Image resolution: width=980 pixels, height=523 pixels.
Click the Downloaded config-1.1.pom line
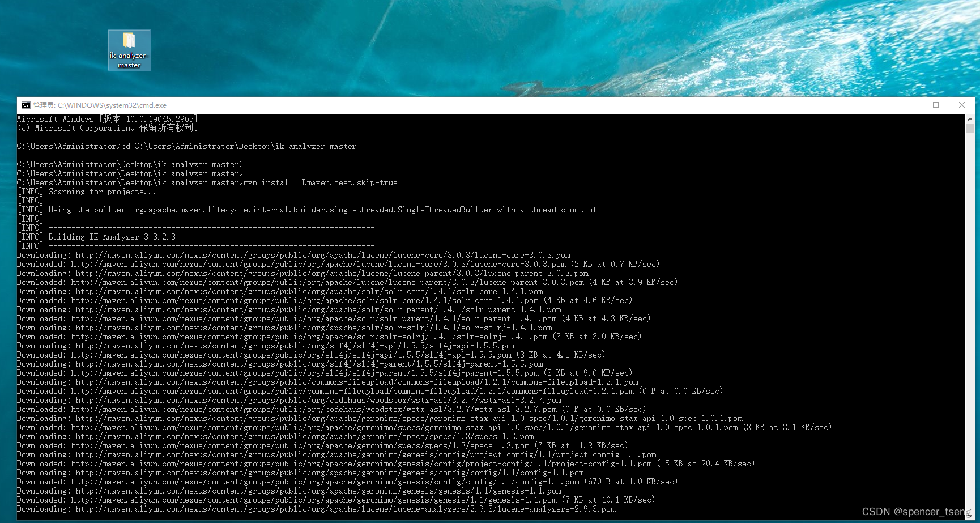point(347,482)
